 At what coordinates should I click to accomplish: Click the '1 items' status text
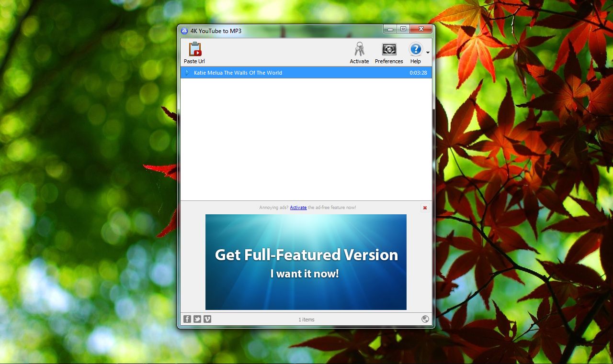pyautogui.click(x=306, y=320)
